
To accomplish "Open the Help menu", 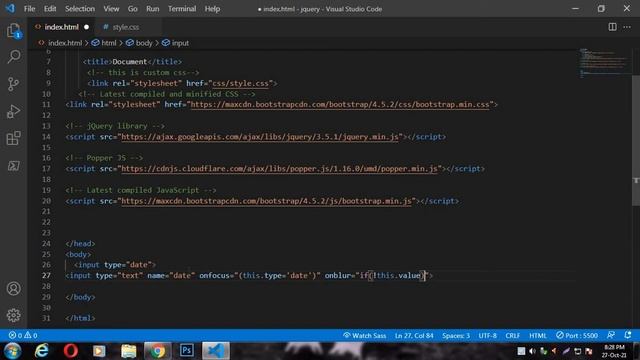I will tap(212, 9).
